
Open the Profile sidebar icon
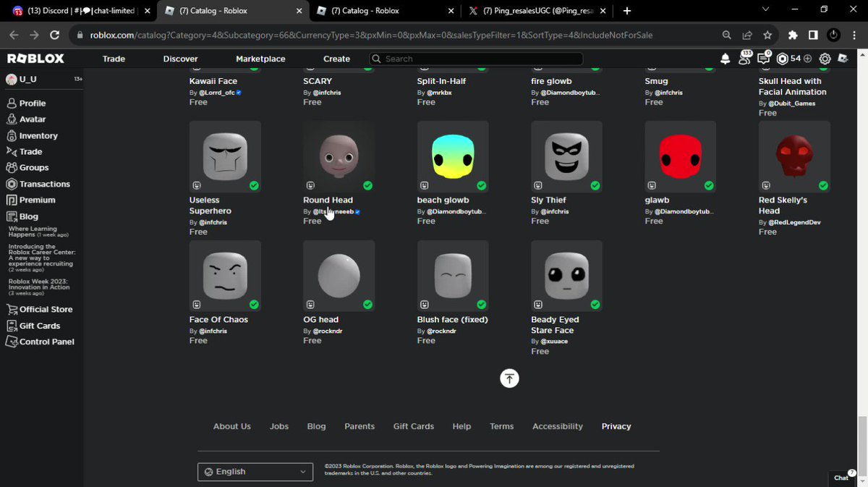[x=12, y=103]
